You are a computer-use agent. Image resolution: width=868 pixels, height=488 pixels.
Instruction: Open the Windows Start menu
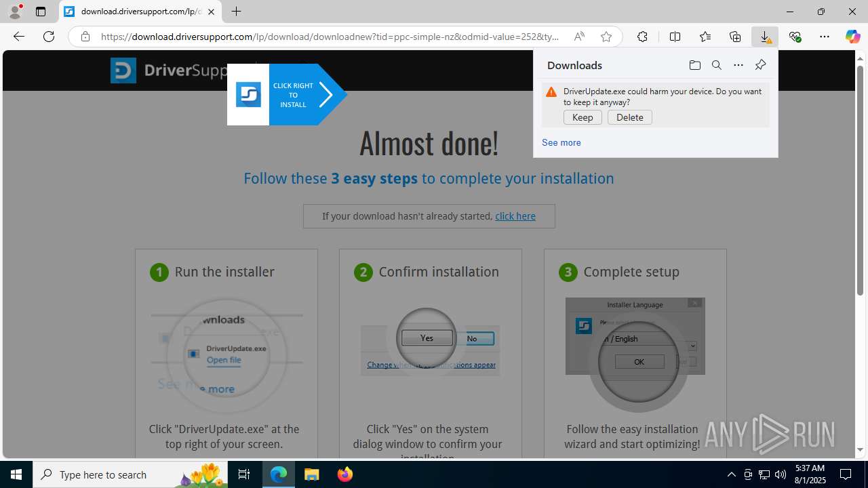(x=16, y=474)
